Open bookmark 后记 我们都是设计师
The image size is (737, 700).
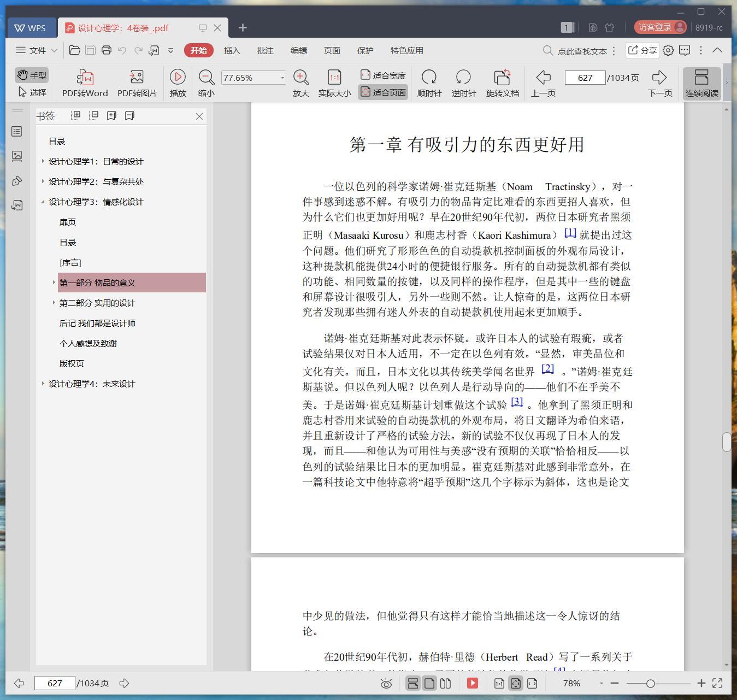coord(97,323)
